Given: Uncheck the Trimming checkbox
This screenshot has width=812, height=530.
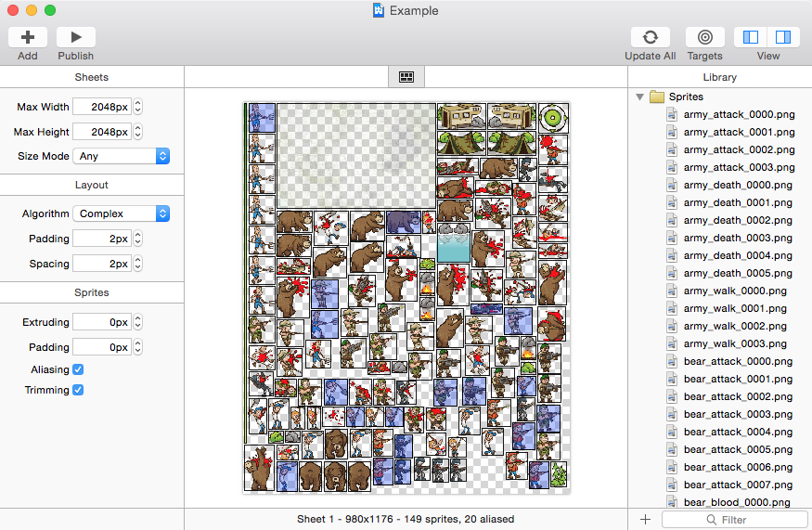Looking at the screenshot, I should click(78, 390).
